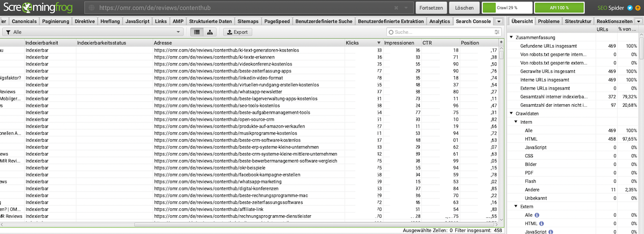This screenshot has height=234, width=644.
Task: Open the Alle filter dropdown
Action: pyautogui.click(x=93, y=32)
